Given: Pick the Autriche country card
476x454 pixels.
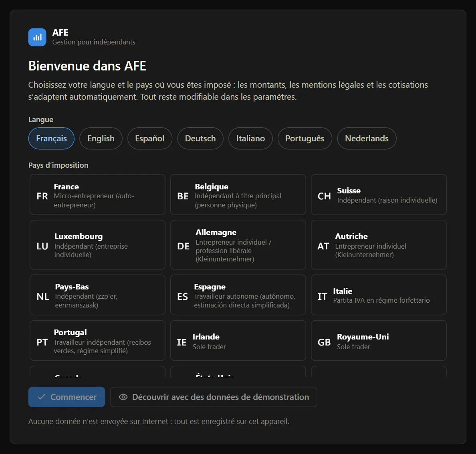Looking at the screenshot, I should pyautogui.click(x=379, y=245).
